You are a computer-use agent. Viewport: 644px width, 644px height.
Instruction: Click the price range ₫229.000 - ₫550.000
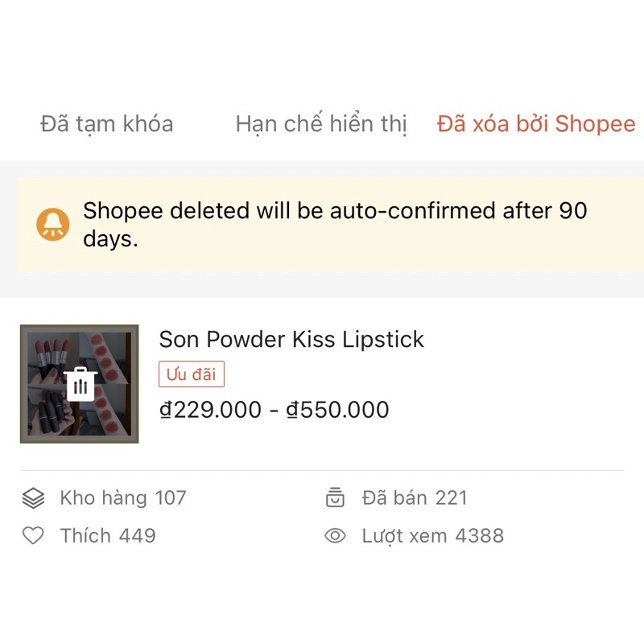click(x=273, y=409)
